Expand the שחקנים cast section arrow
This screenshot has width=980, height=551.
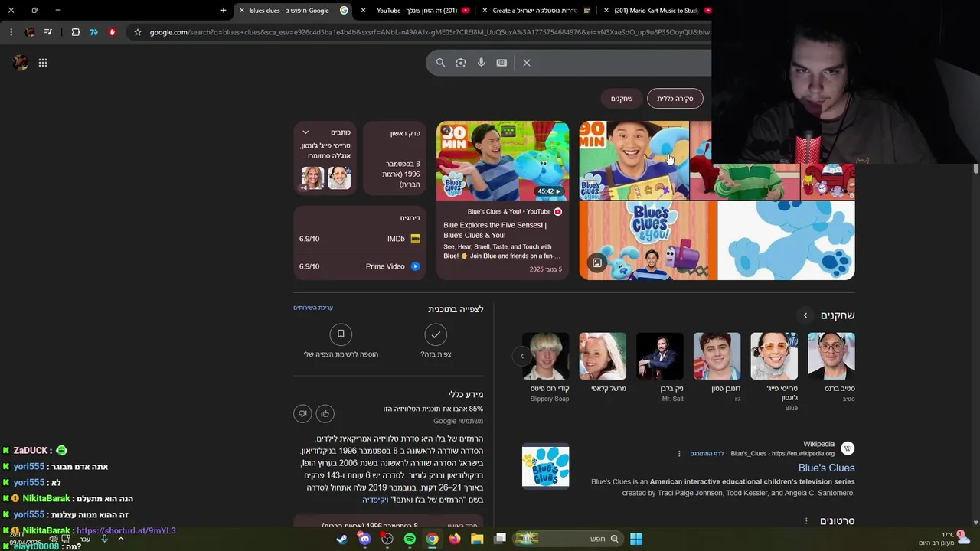pos(805,315)
